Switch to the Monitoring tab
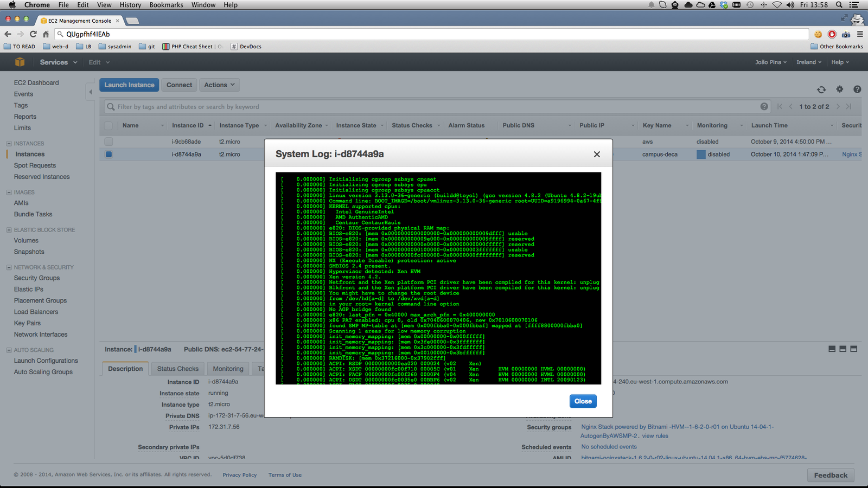 (x=228, y=369)
